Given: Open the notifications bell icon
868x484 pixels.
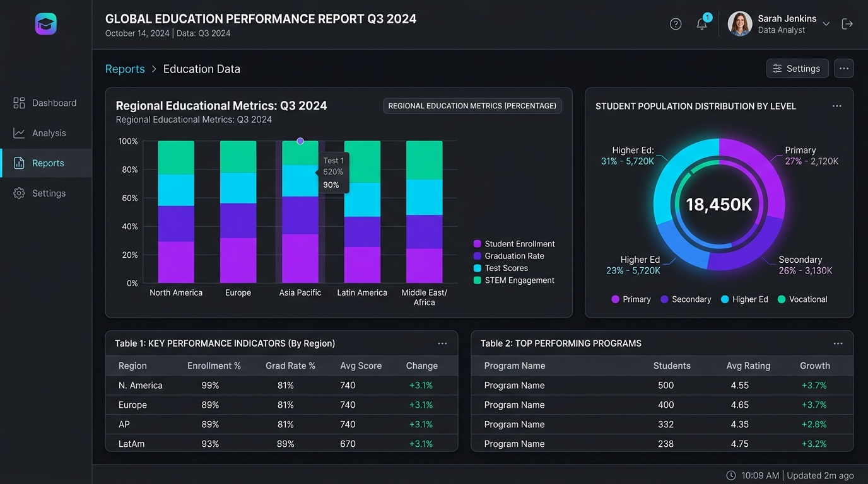Looking at the screenshot, I should click(701, 24).
